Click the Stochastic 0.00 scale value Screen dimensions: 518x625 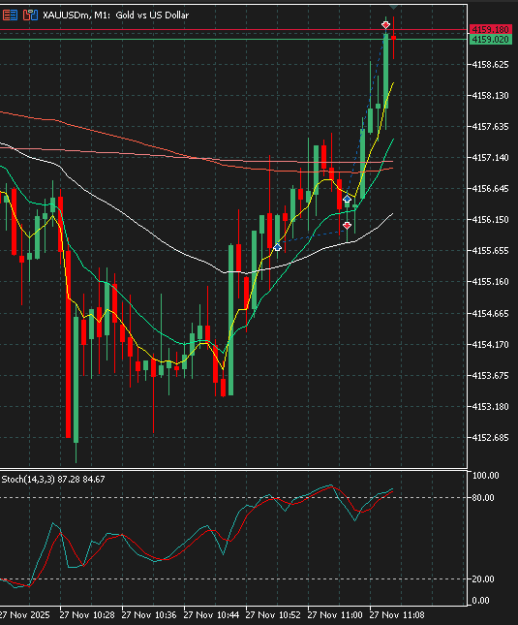point(481,600)
